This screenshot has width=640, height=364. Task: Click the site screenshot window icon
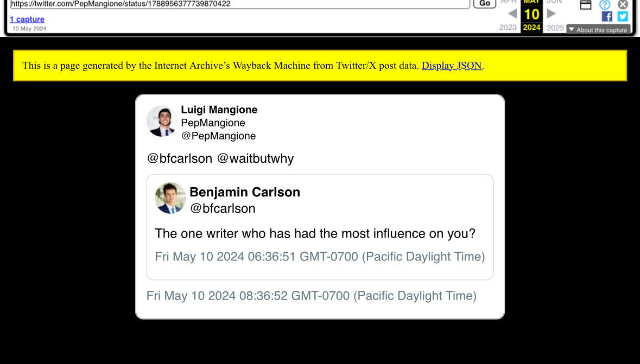[586, 4]
